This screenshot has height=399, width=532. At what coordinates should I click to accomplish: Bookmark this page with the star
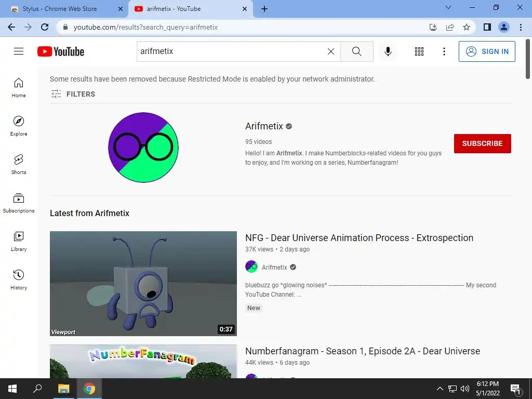coord(467,27)
